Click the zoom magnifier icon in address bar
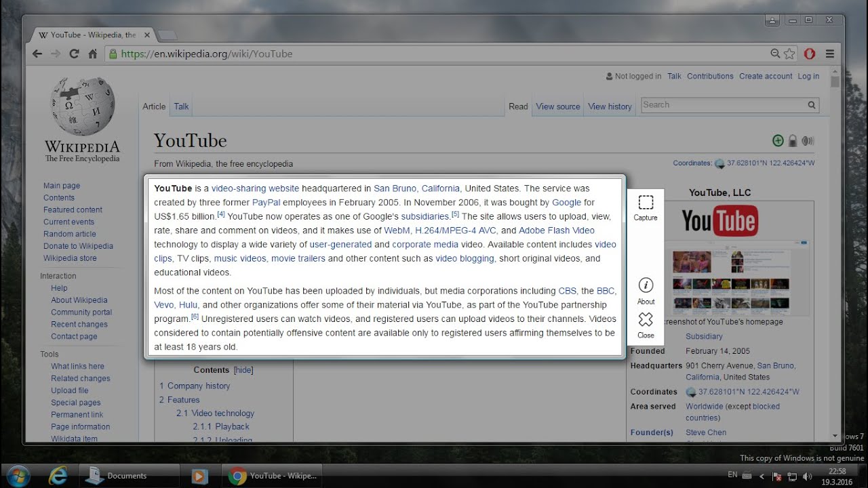This screenshot has height=488, width=868. (776, 54)
